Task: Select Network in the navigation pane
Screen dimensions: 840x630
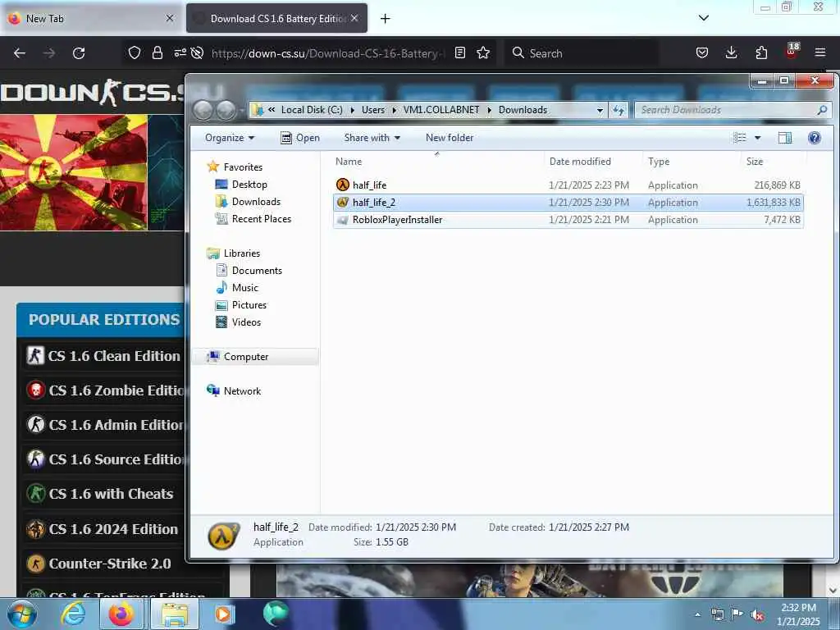Action: pos(242,391)
